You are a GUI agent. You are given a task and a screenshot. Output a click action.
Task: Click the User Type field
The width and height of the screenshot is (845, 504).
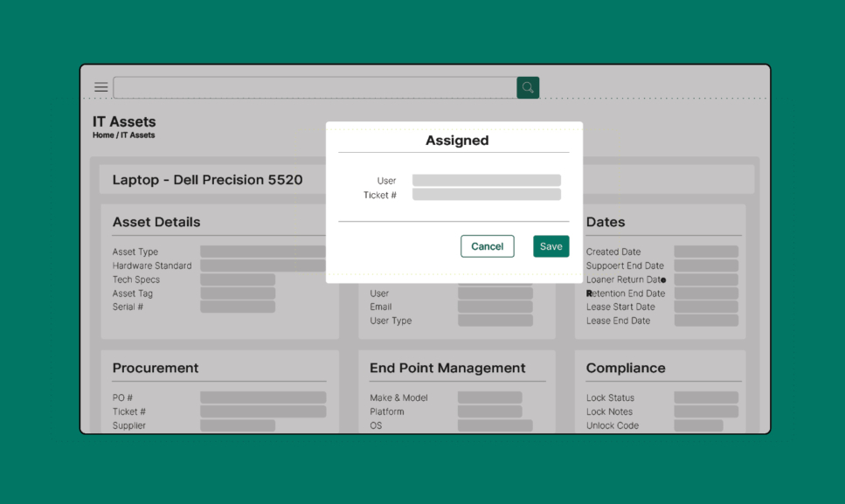click(495, 321)
